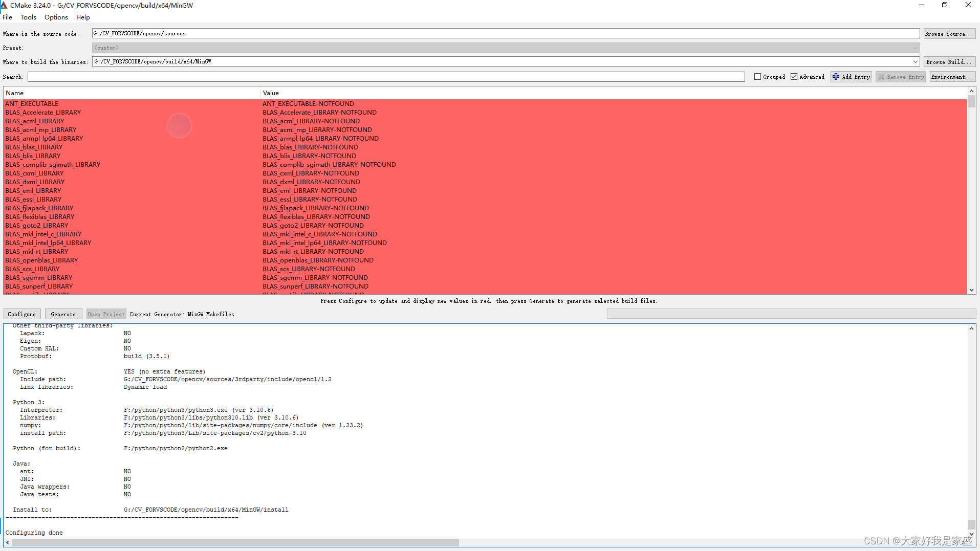
Task: Select the BLAS_mkl_intel_lp64_LIBRARY entry
Action: 48,243
